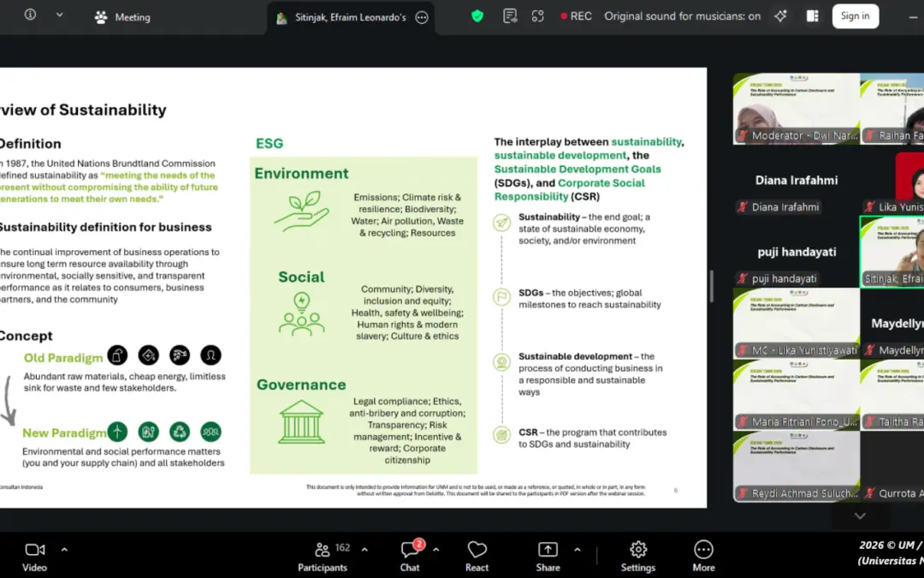Open the More options menu
The width and height of the screenshot is (924, 578).
tap(703, 557)
